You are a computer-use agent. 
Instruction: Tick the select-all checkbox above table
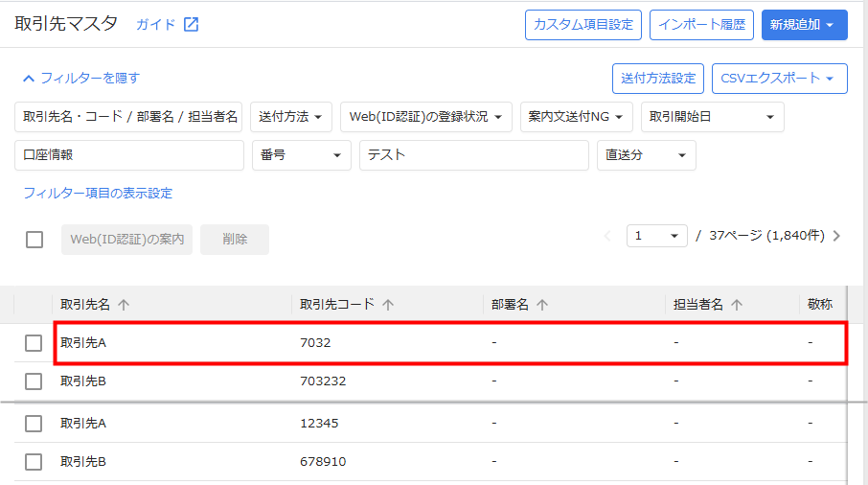pos(34,240)
